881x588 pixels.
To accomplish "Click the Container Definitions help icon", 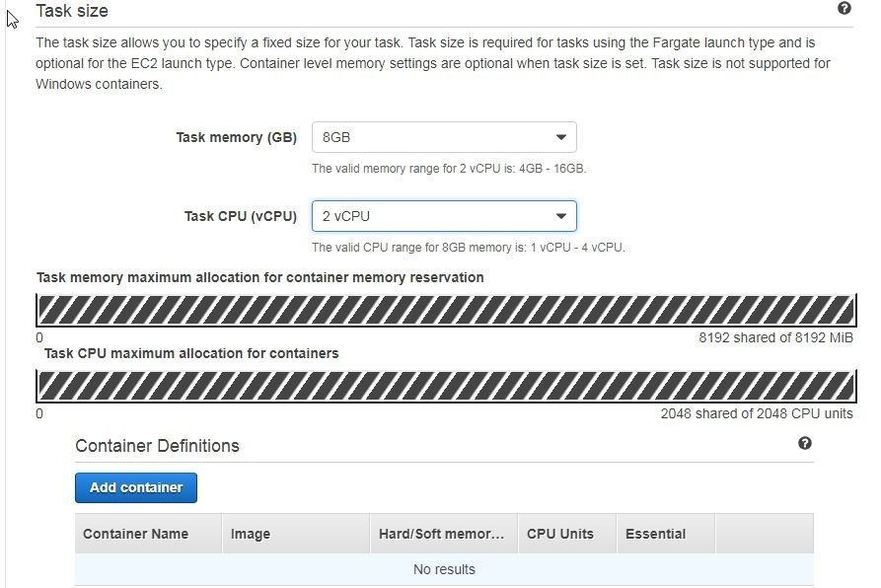I will click(805, 443).
